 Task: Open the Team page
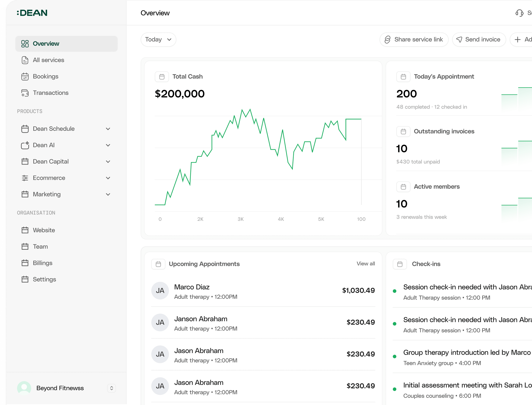tap(66, 247)
